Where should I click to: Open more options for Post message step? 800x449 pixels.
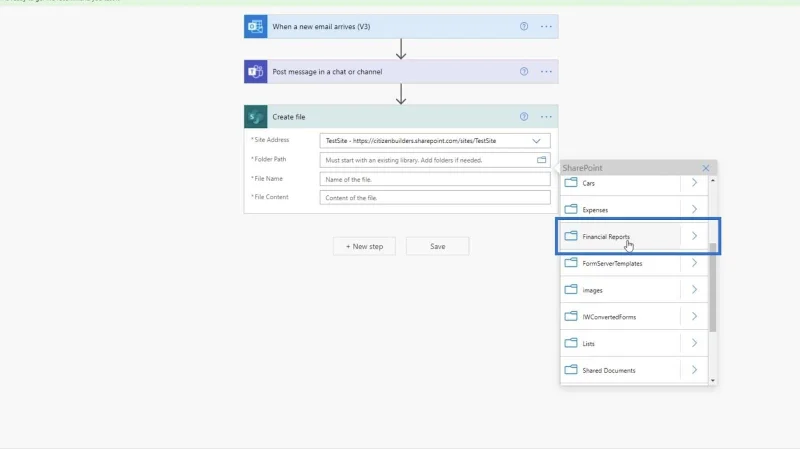click(x=546, y=71)
